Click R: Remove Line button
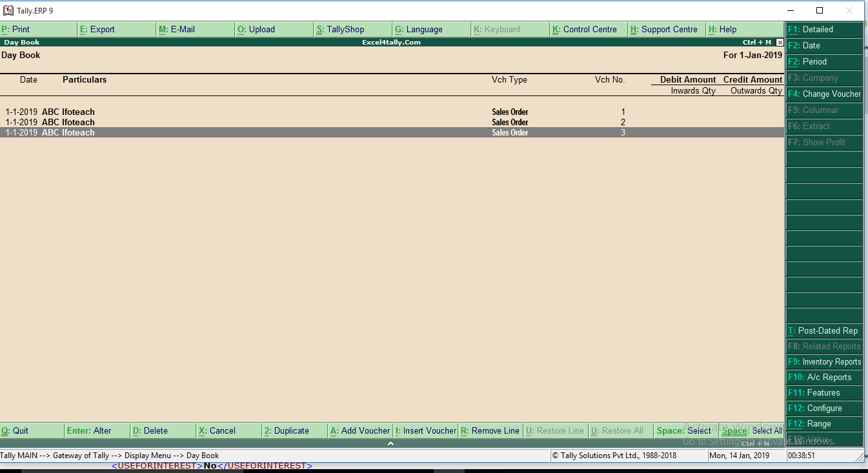 [491, 431]
